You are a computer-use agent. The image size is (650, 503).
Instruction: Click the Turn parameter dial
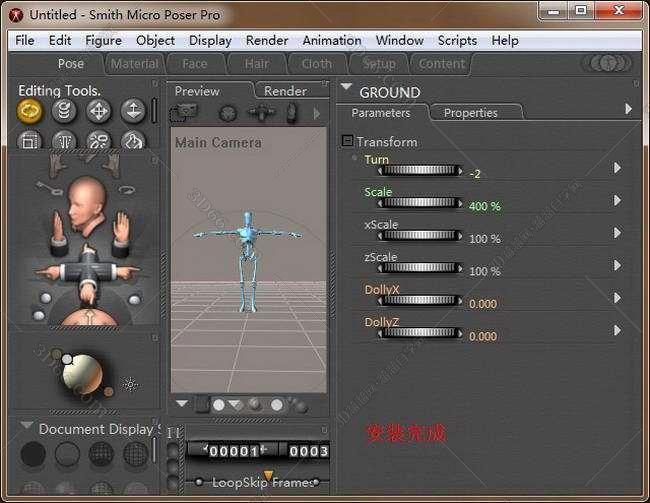click(x=420, y=170)
